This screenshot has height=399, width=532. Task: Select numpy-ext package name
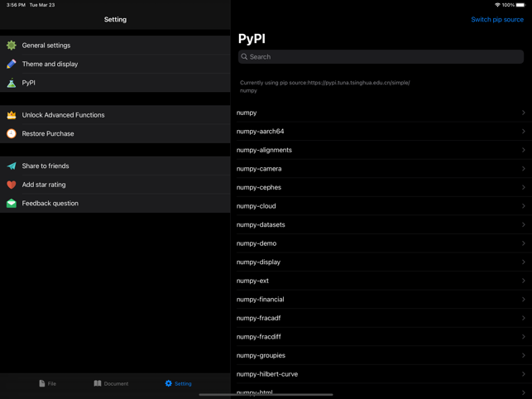(x=252, y=281)
